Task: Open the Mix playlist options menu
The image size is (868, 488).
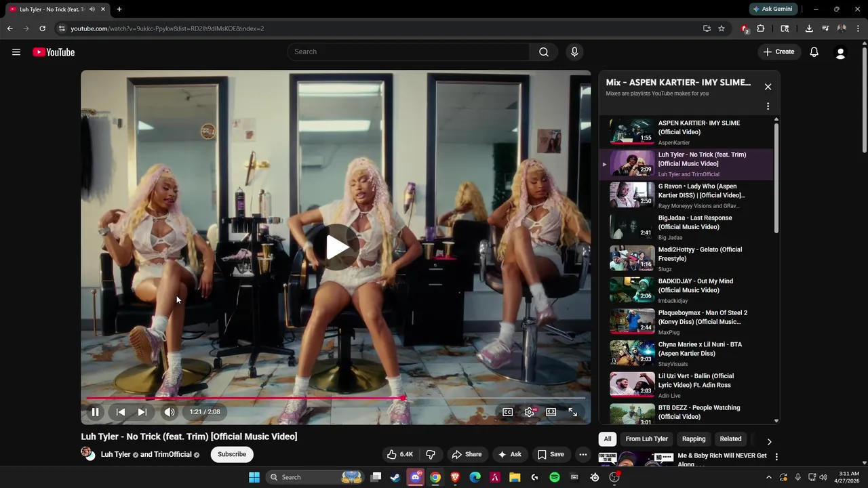Action: point(768,106)
